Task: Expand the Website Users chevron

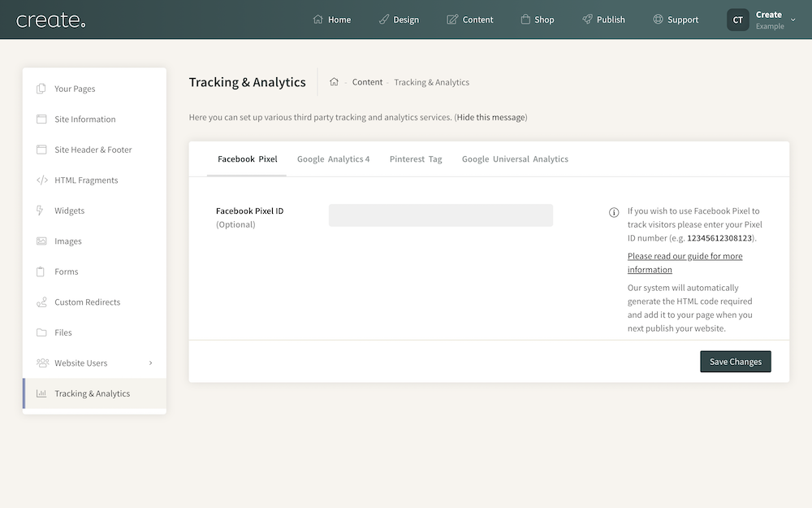Action: (151, 363)
